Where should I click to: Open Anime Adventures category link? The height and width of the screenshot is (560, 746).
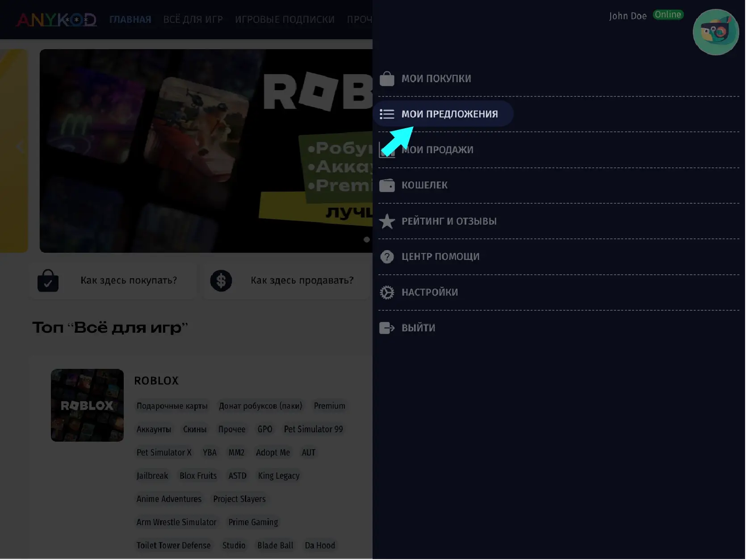coord(169,499)
